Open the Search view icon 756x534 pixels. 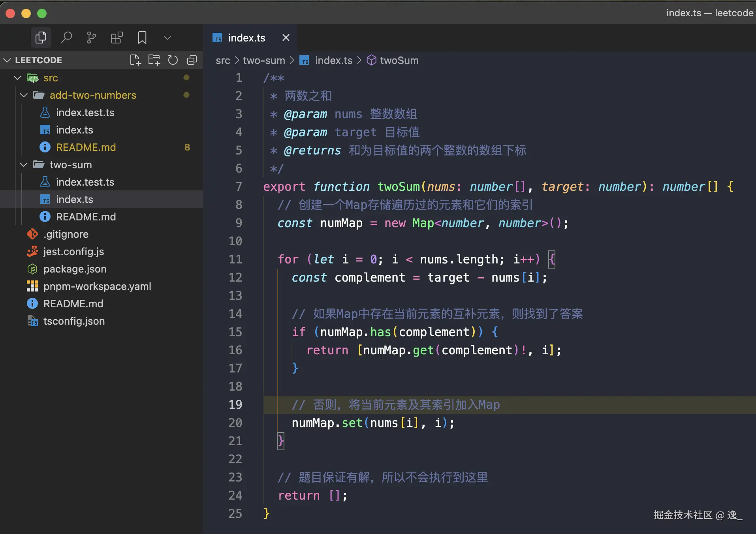tap(66, 38)
